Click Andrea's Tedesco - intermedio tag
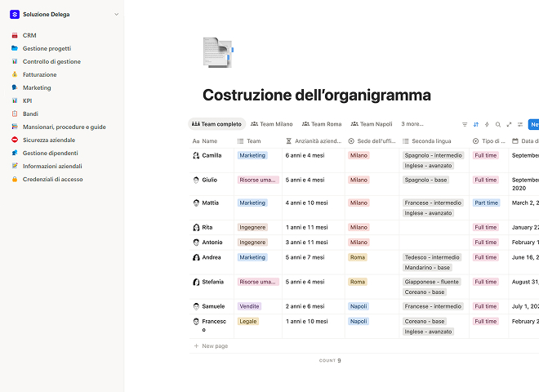Image resolution: width=539 pixels, height=392 pixels. pos(432,257)
